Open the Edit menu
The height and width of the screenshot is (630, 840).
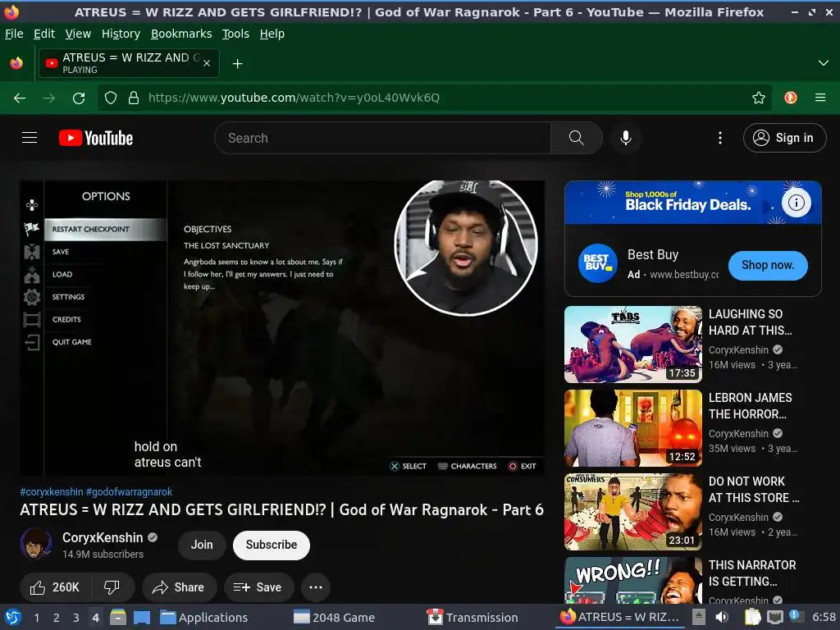coord(44,34)
